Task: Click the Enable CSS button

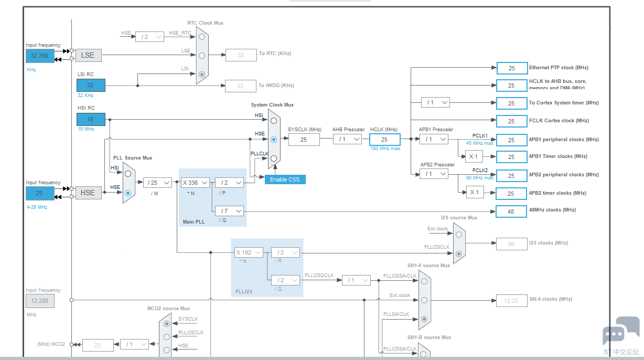Action: tap(285, 179)
